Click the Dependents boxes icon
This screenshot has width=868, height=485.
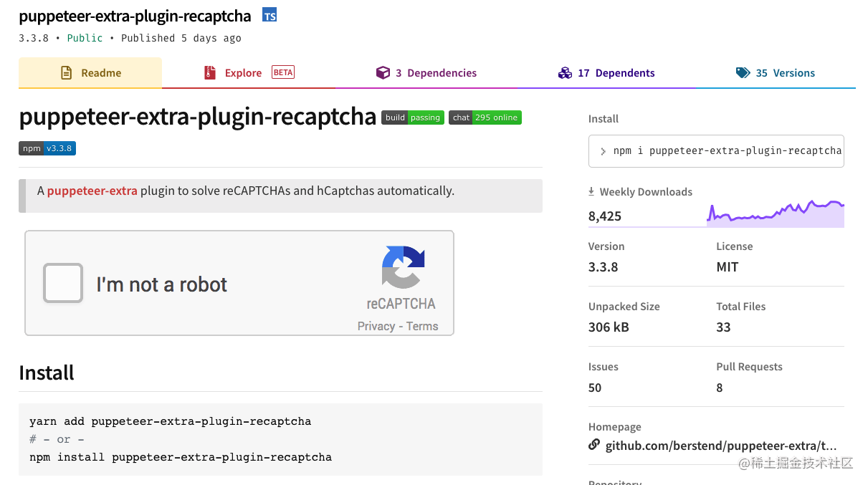(565, 72)
